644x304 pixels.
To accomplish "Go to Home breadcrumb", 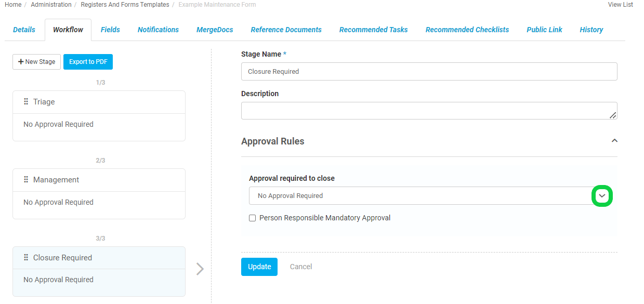I will tap(13, 5).
